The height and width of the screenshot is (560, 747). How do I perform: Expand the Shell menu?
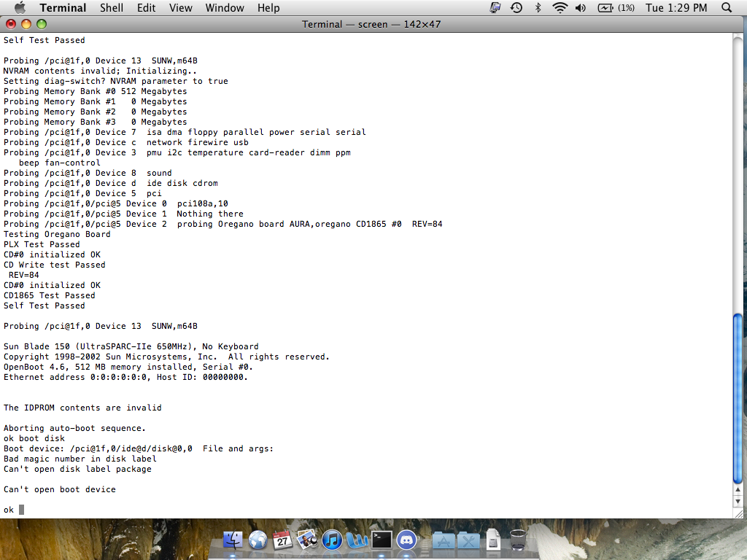pos(111,8)
